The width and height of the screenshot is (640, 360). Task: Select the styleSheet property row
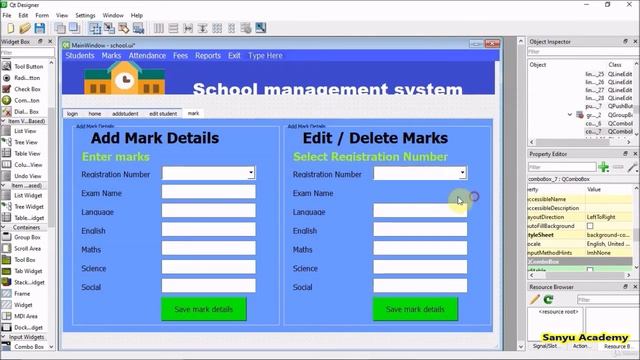pyautogui.click(x=580, y=235)
